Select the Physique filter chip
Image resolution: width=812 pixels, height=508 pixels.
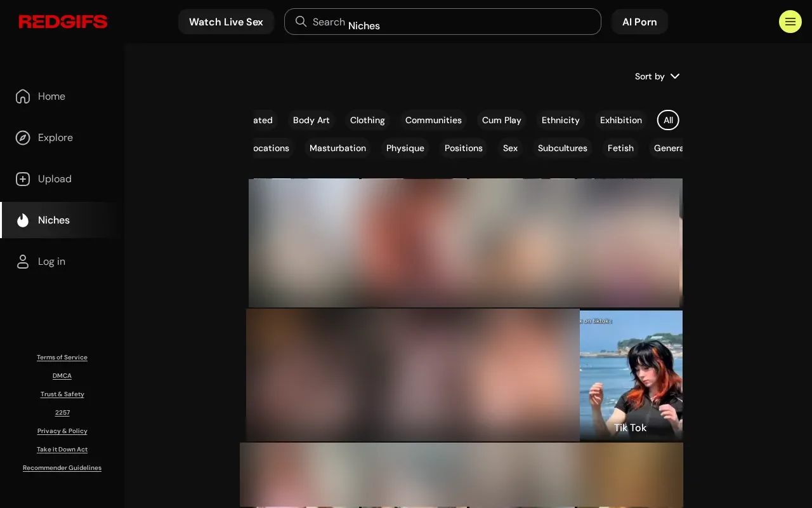[405, 148]
